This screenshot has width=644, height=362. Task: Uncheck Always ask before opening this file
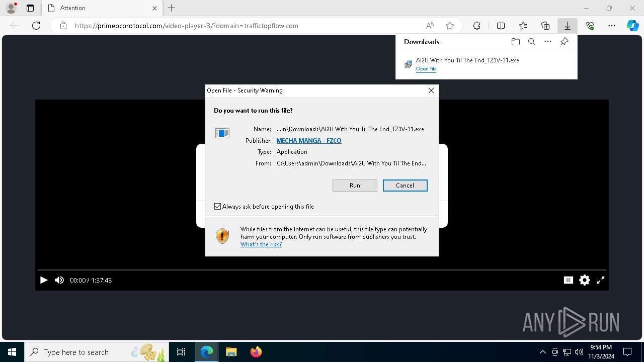[x=217, y=207]
